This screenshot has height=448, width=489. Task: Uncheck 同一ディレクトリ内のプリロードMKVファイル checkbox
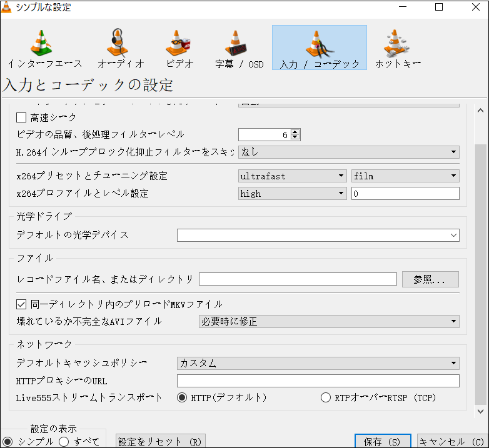21,304
